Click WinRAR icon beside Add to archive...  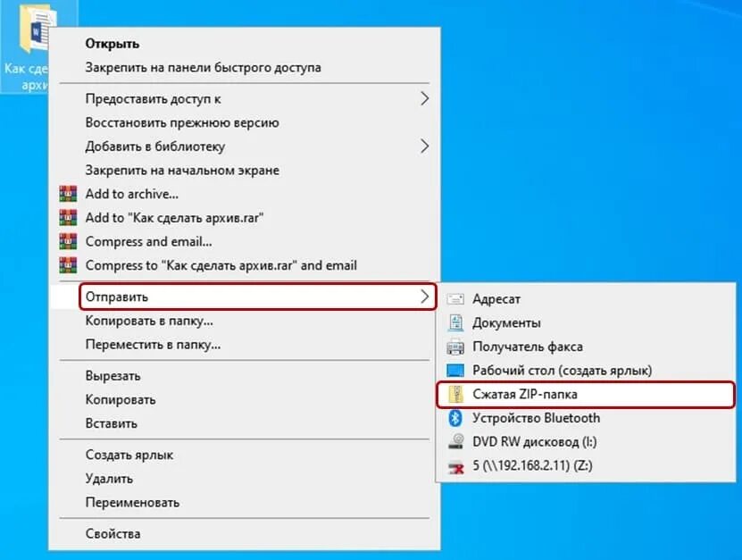68,194
